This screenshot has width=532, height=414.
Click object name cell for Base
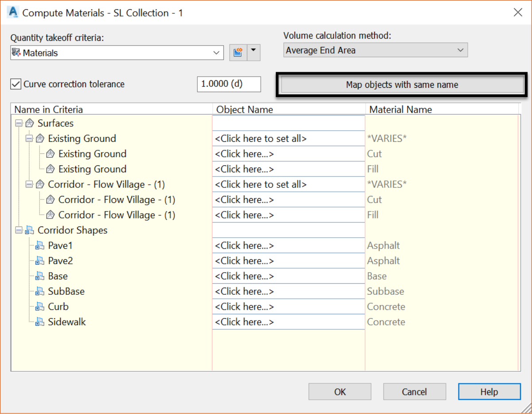[289, 276]
